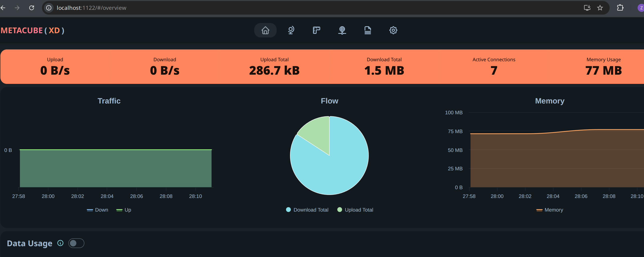Image resolution: width=644 pixels, height=257 pixels.
Task: Enable the Data Usage toggle switch
Action: [76, 243]
